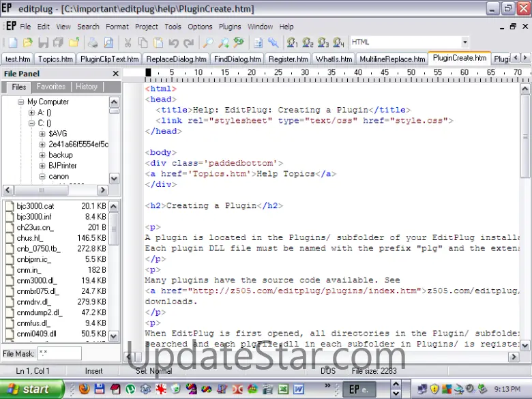Collapse the My Computer node
The height and width of the screenshot is (399, 532).
click(21, 102)
